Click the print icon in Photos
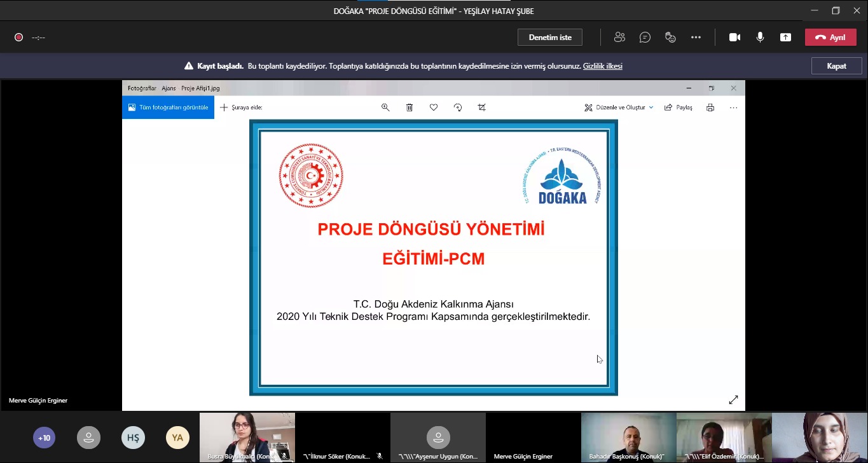 [710, 107]
